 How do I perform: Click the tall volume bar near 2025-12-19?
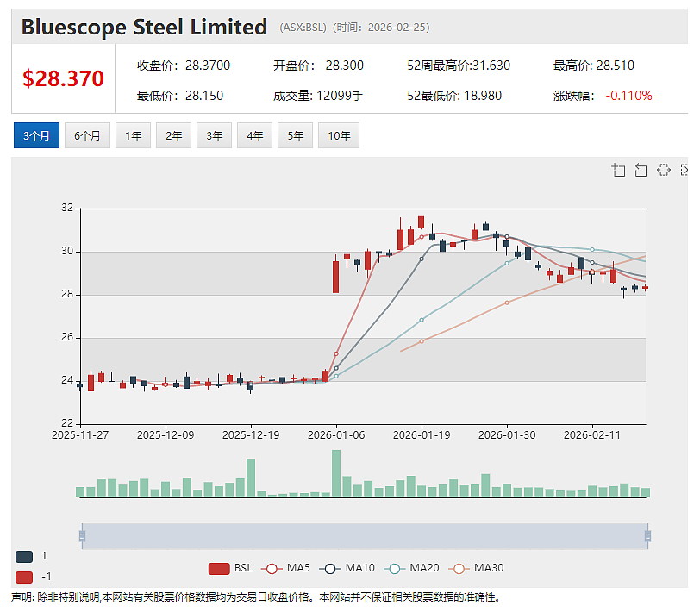pyautogui.click(x=251, y=478)
